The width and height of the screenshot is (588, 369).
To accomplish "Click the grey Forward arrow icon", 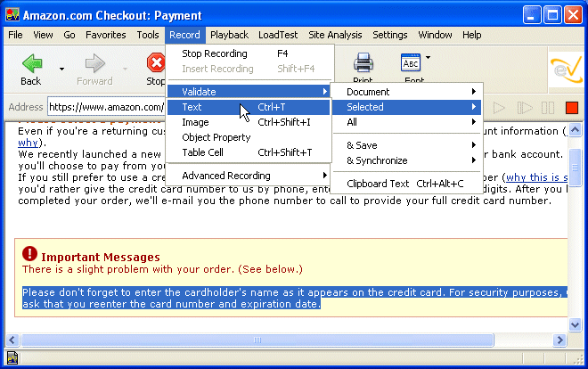I will coord(94,63).
